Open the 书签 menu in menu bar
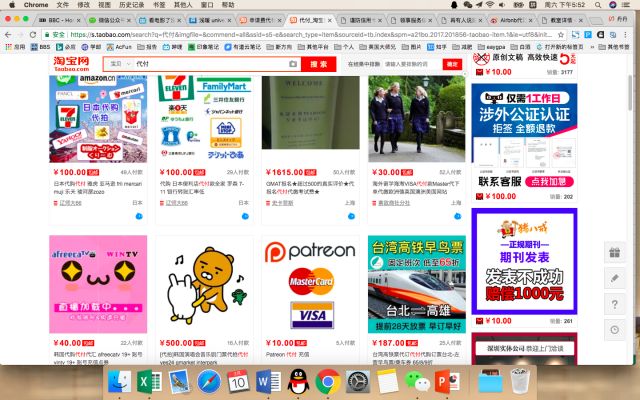640x400 pixels. (159, 5)
